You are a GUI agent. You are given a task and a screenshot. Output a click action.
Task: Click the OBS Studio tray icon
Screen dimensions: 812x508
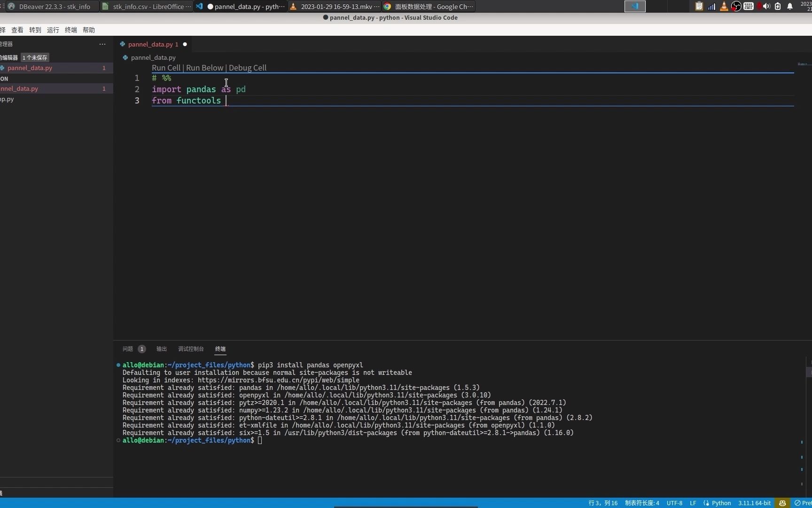(x=736, y=6)
